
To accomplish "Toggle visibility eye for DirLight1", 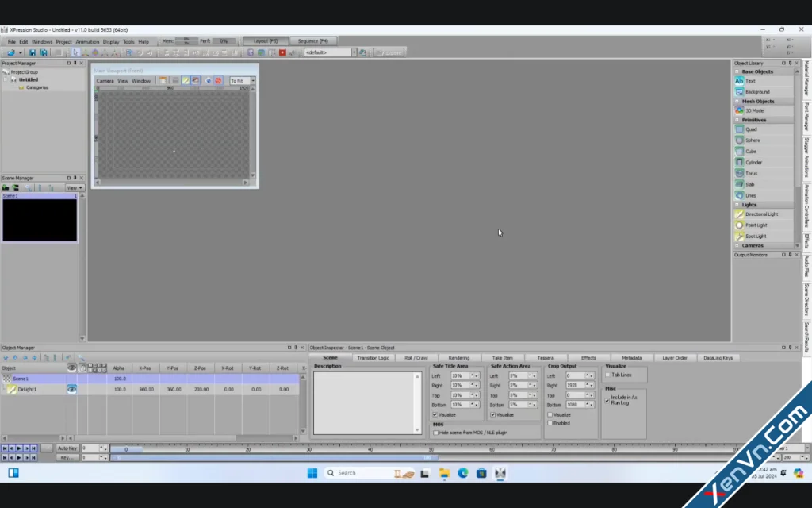I will point(72,389).
